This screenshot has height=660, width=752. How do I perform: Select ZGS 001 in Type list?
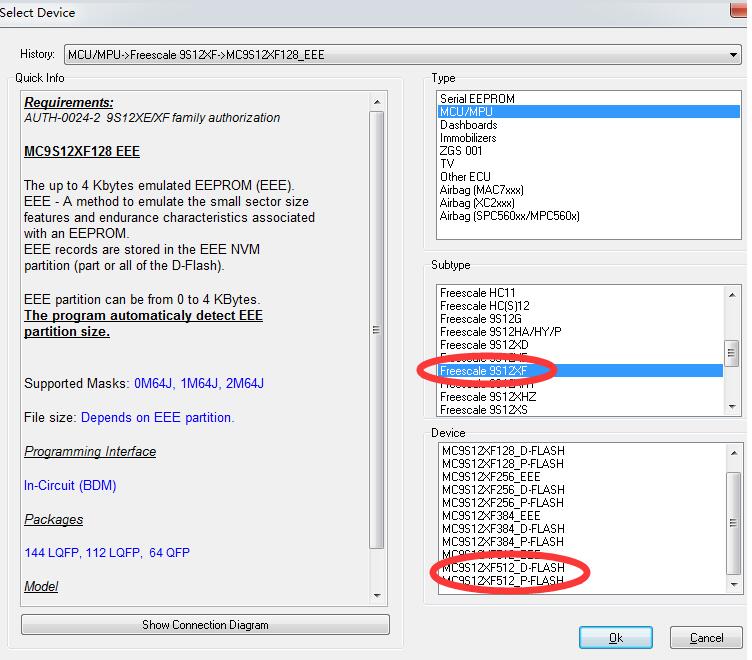click(x=588, y=151)
